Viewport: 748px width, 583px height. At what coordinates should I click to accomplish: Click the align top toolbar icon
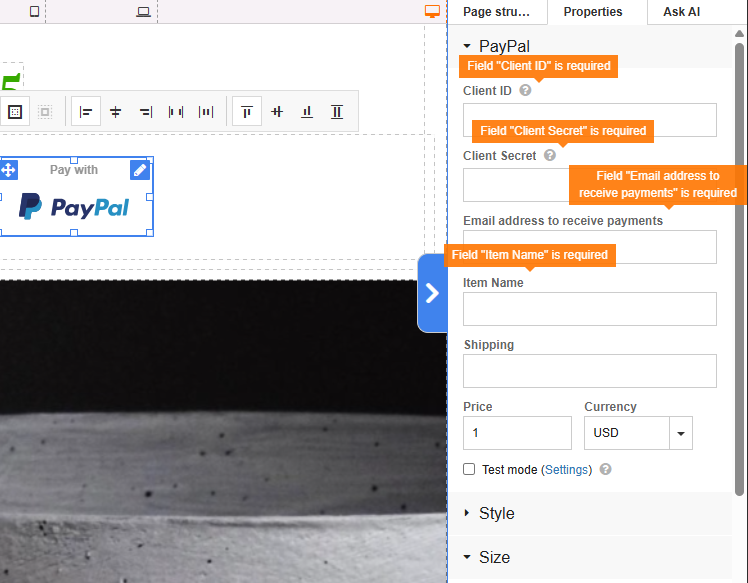click(247, 112)
